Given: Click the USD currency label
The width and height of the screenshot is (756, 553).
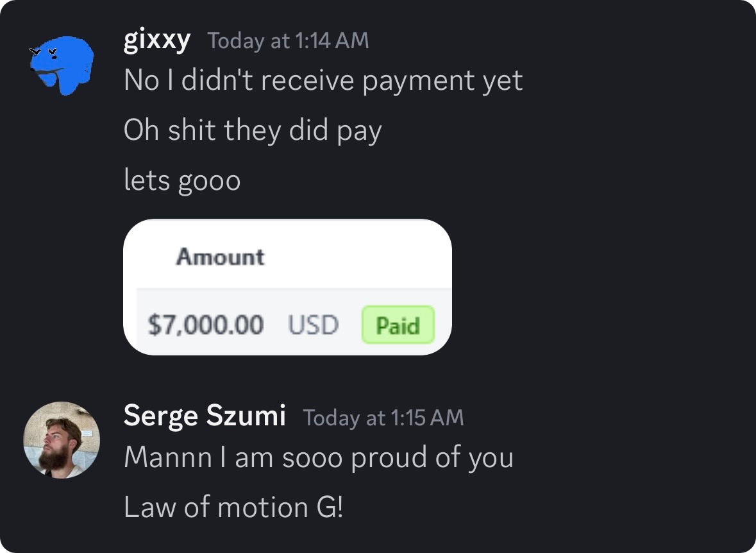Looking at the screenshot, I should (x=313, y=325).
